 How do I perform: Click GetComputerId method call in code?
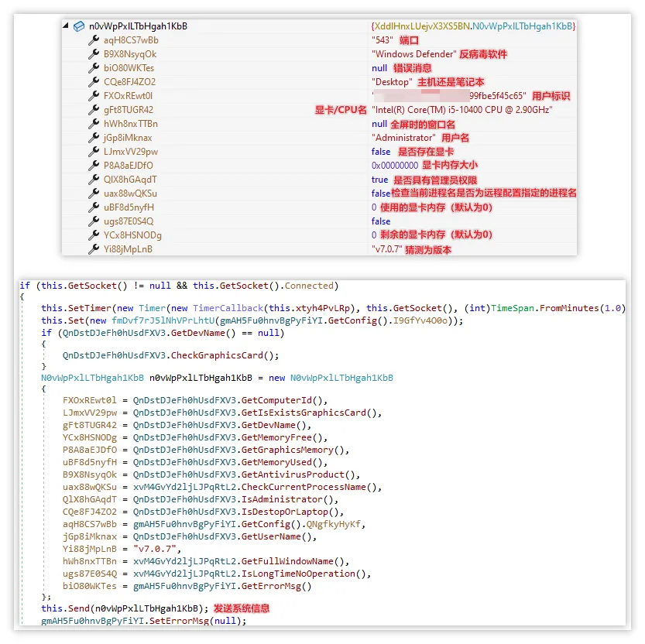click(x=277, y=400)
